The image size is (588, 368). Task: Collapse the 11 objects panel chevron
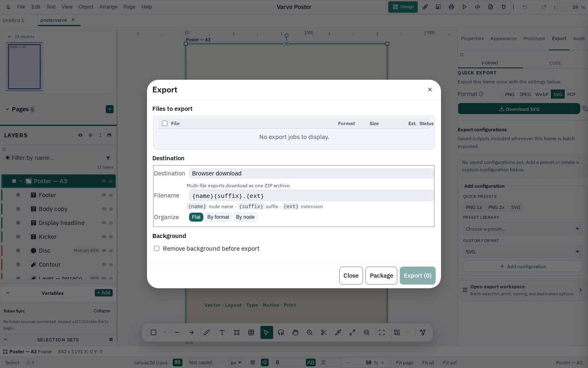[9, 37]
